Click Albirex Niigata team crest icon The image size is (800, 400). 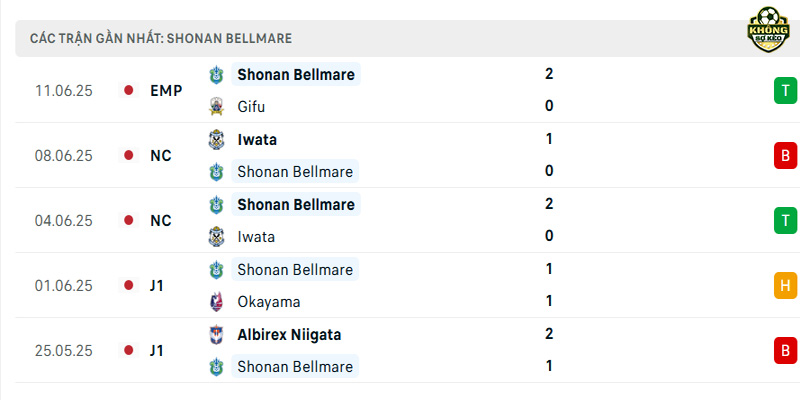[x=216, y=335]
